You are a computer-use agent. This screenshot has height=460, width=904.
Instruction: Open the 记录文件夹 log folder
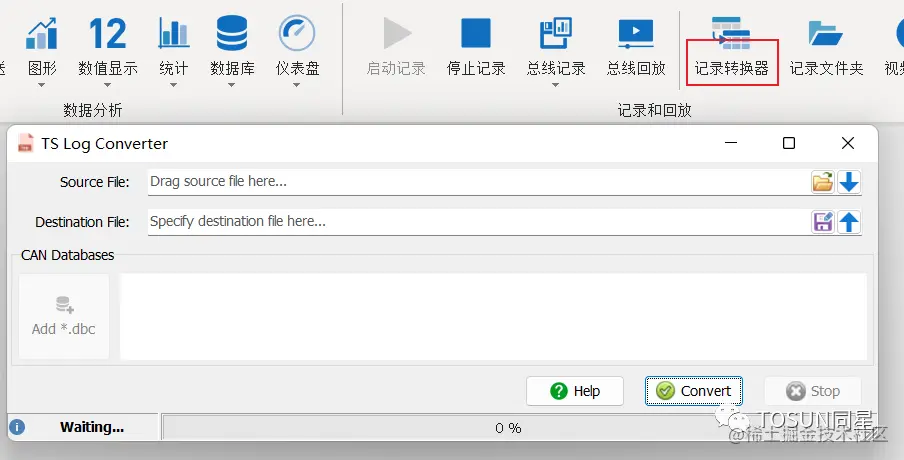click(826, 46)
